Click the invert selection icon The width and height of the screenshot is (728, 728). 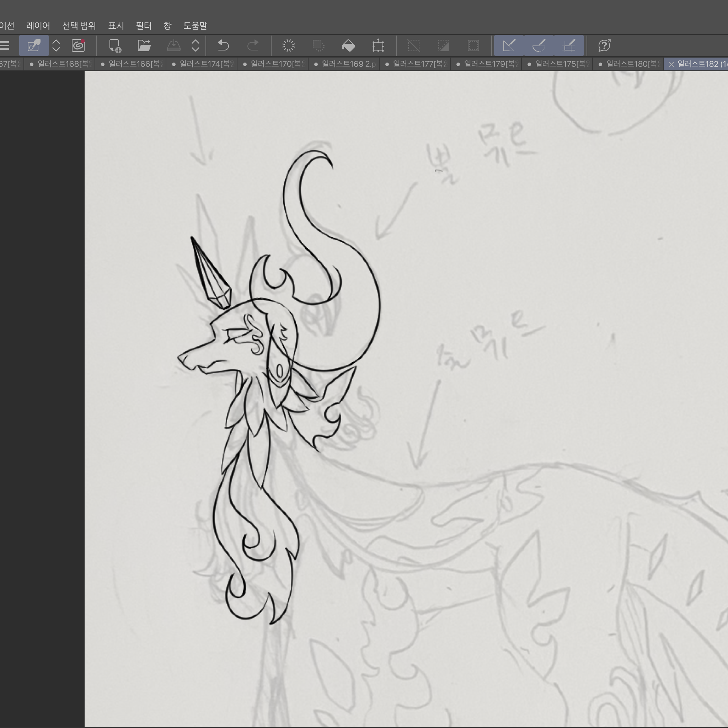pyautogui.click(x=443, y=45)
